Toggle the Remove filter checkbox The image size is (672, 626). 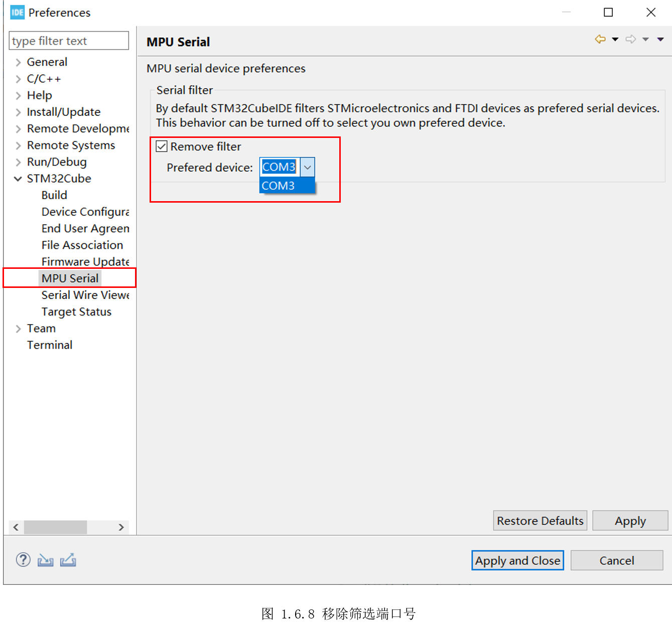click(162, 146)
